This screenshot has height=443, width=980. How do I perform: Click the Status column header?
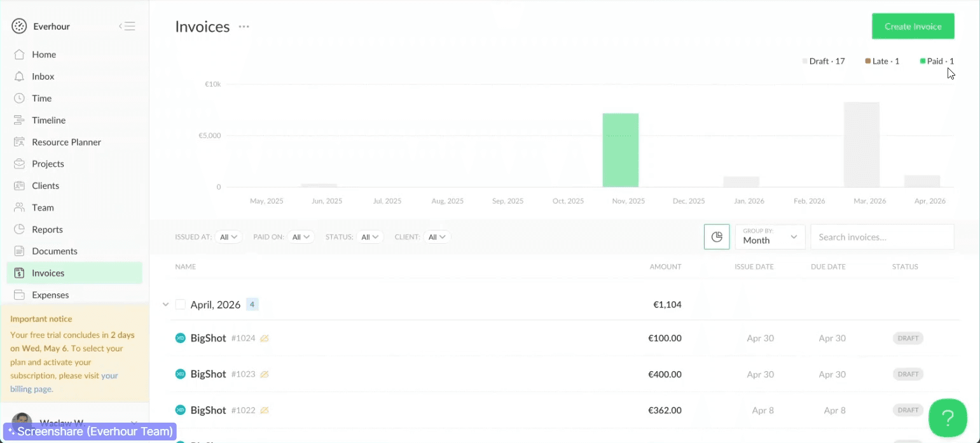(x=905, y=267)
